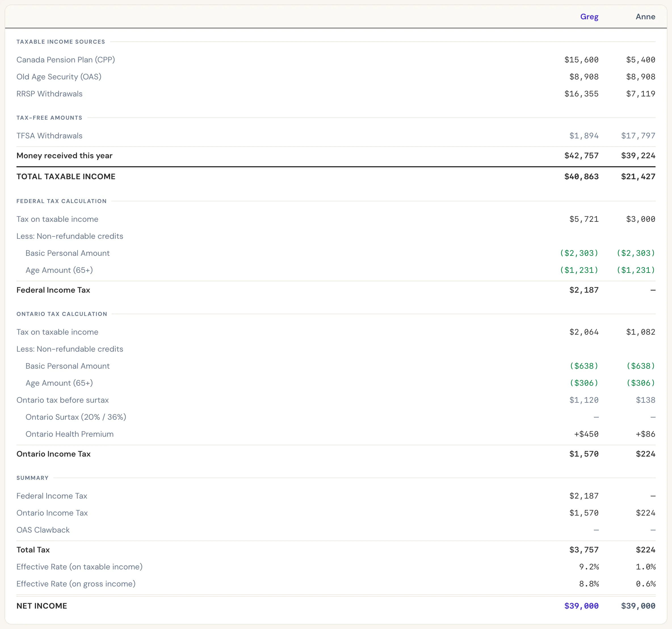This screenshot has width=672, height=629.
Task: Click the TFSA Withdrawals row label
Action: (x=49, y=136)
